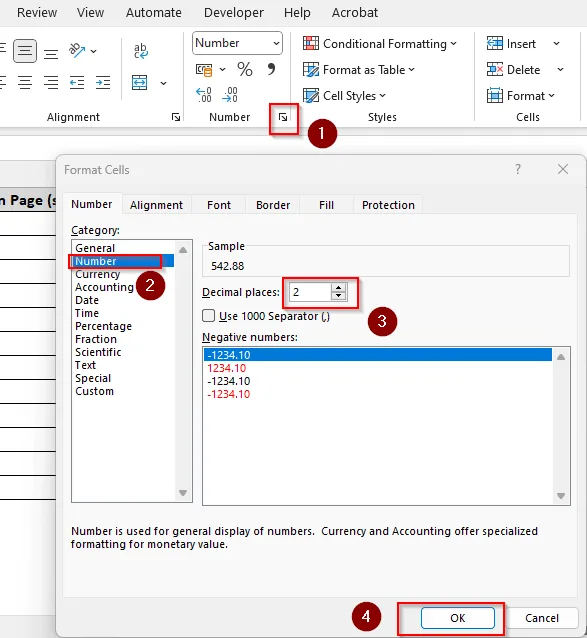The height and width of the screenshot is (638, 587).
Task: Click the middle align icon
Action: click(25, 51)
